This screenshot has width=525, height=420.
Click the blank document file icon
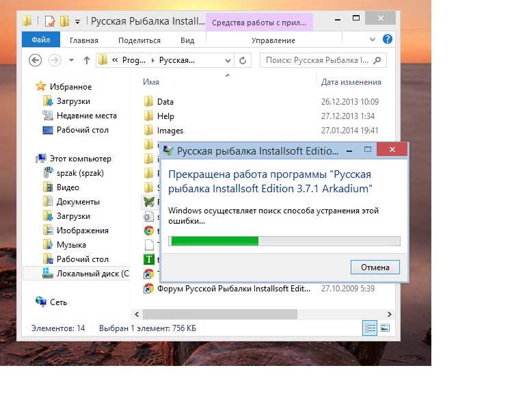tap(149, 245)
